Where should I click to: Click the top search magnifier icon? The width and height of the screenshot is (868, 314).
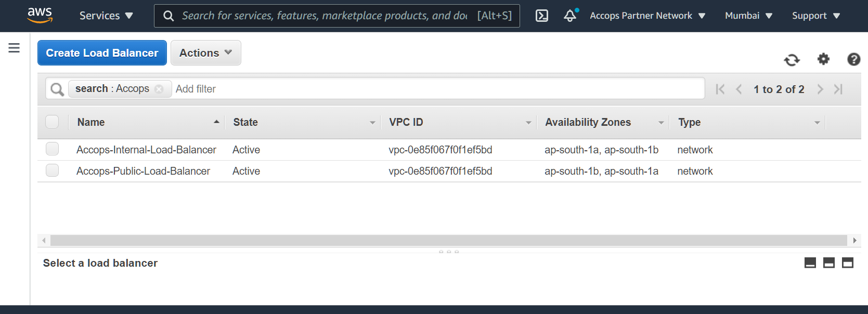tap(169, 16)
